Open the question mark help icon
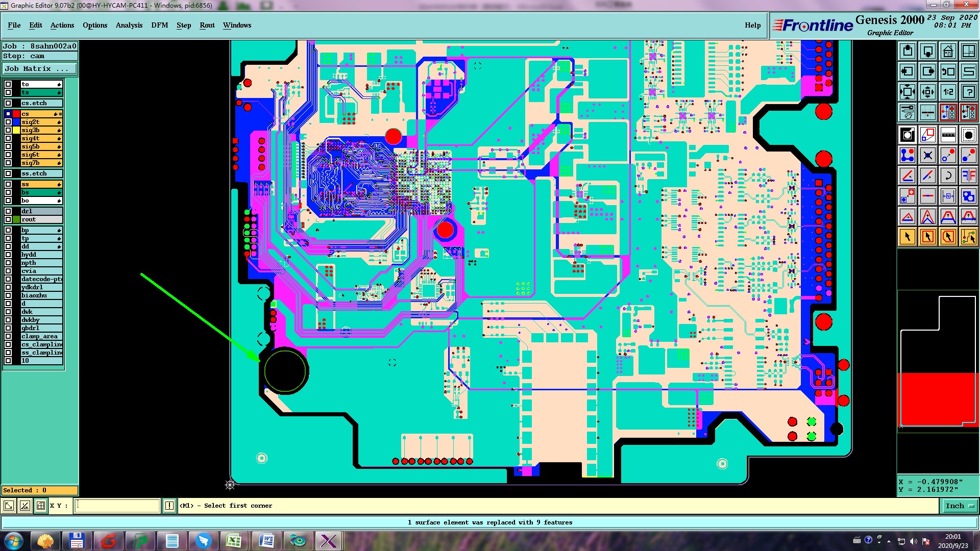Screen dimensions: 980x551 point(969,92)
